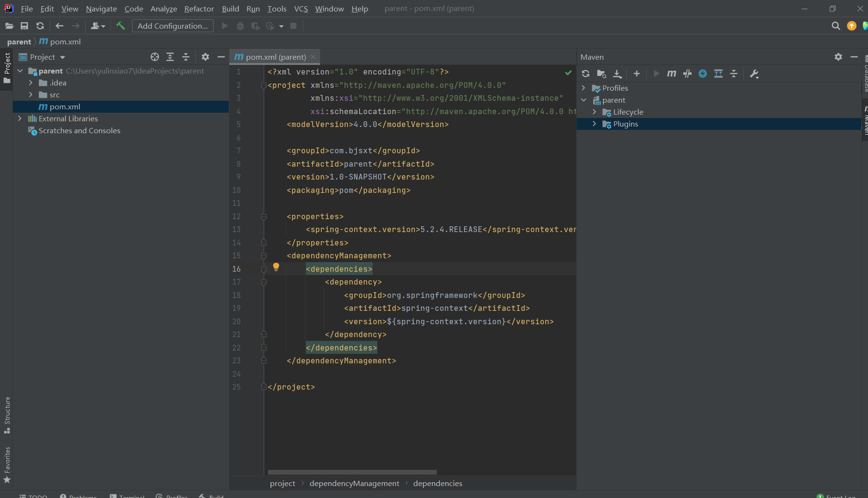Screen dimensions: 868x498
Task: Open Maven settings wrench icon
Action: [754, 74]
